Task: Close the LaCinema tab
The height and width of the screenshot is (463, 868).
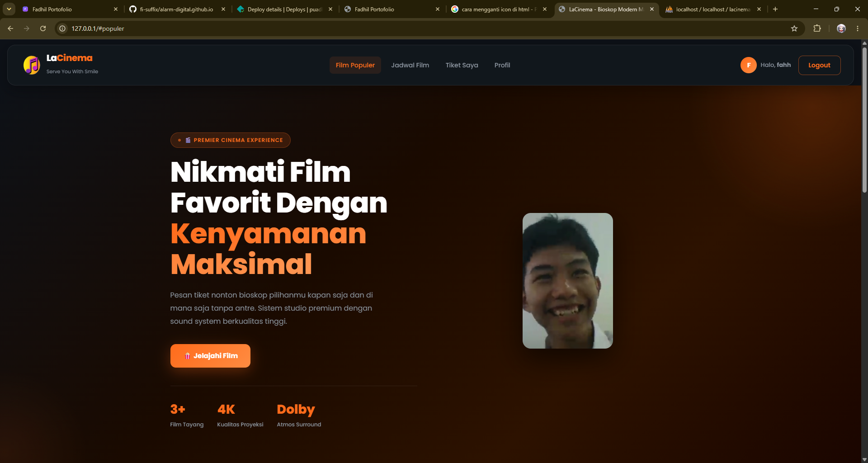Action: [652, 9]
